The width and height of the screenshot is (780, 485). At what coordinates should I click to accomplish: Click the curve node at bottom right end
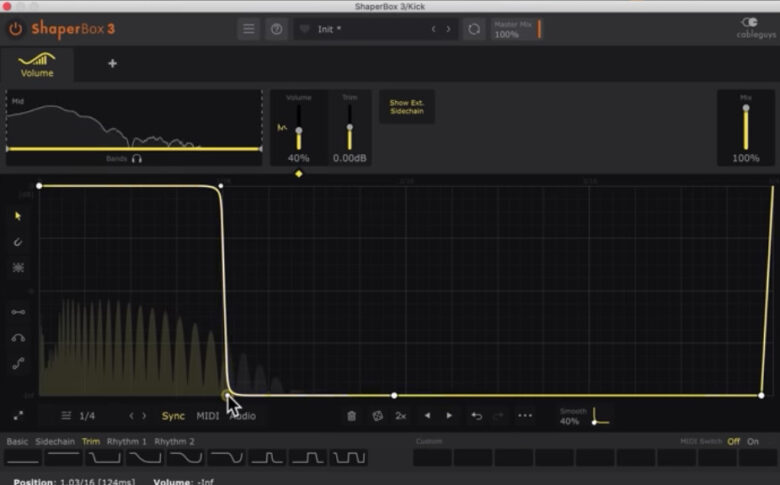tap(761, 395)
